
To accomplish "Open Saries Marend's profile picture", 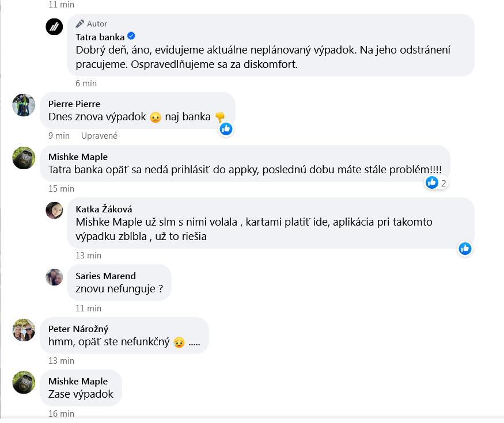I will pyautogui.click(x=54, y=277).
